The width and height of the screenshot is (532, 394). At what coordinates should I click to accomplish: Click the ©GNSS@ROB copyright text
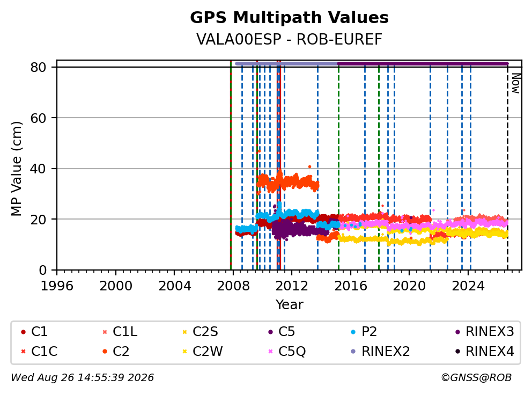coord(476,377)
